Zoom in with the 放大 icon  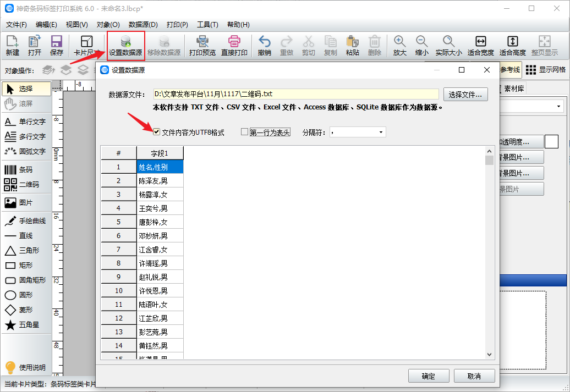pos(399,46)
